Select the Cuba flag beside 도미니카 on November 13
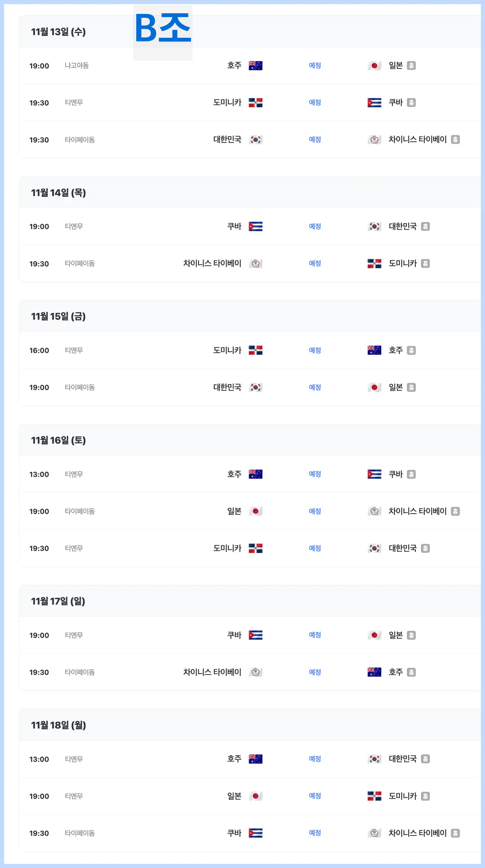The image size is (485, 868). pyautogui.click(x=375, y=103)
